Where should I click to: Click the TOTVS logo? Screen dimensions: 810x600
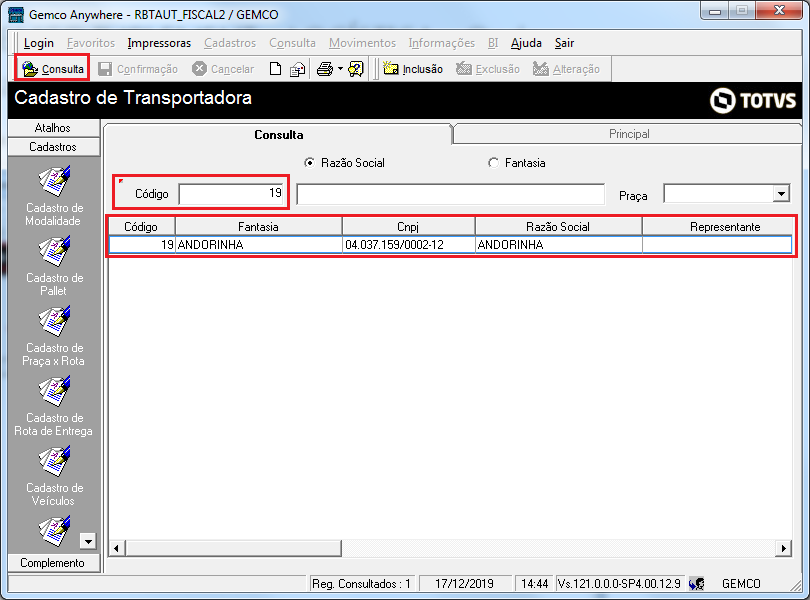tap(753, 100)
